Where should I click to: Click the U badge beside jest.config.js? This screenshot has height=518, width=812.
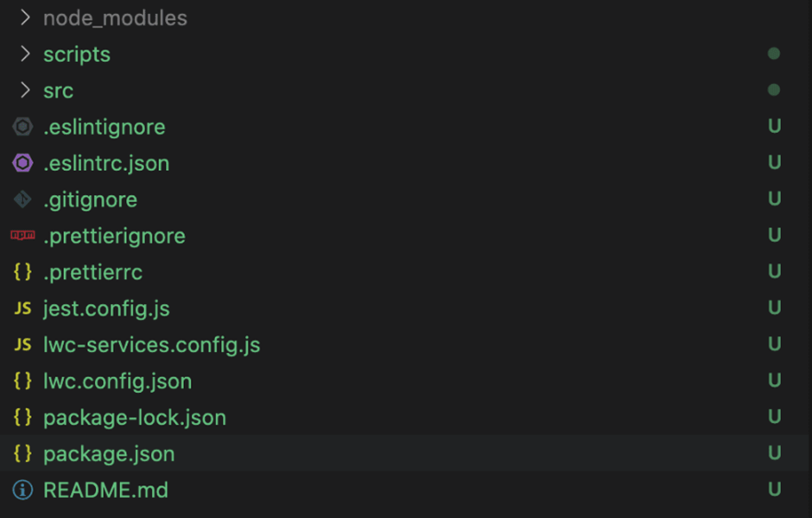(775, 308)
